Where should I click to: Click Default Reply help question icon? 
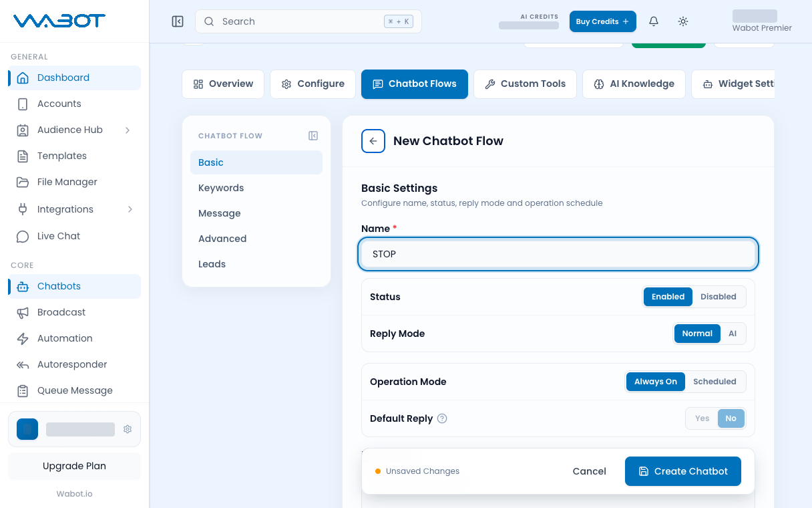[x=442, y=418]
